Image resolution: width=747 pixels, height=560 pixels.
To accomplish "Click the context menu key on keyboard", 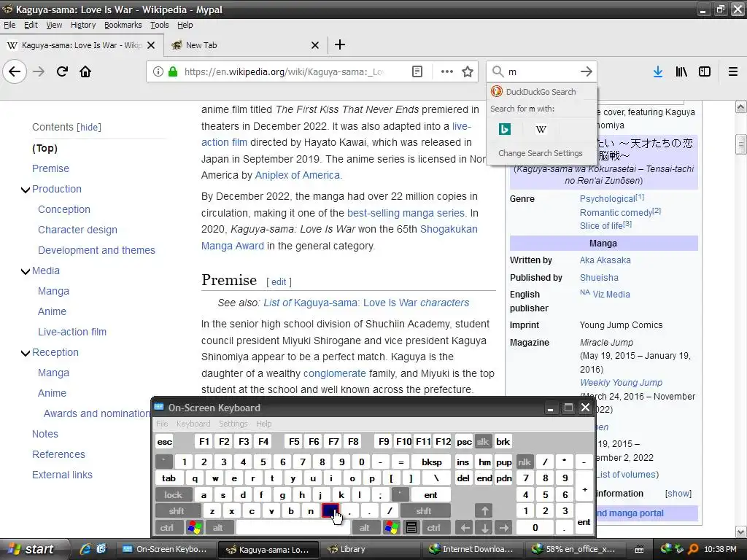I will pyautogui.click(x=411, y=528).
